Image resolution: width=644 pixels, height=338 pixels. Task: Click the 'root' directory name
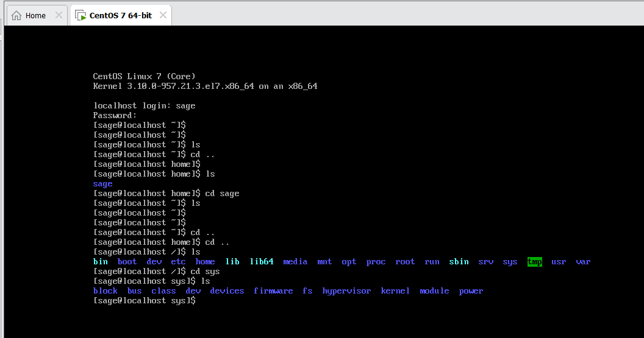(405, 262)
